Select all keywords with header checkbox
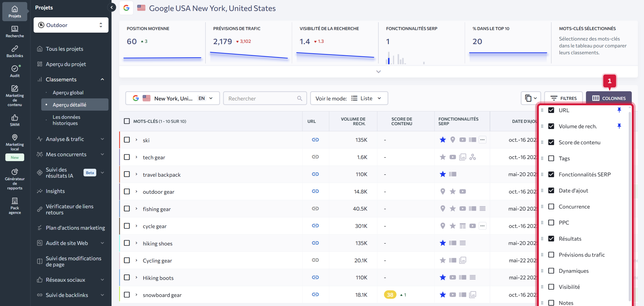 (x=127, y=121)
